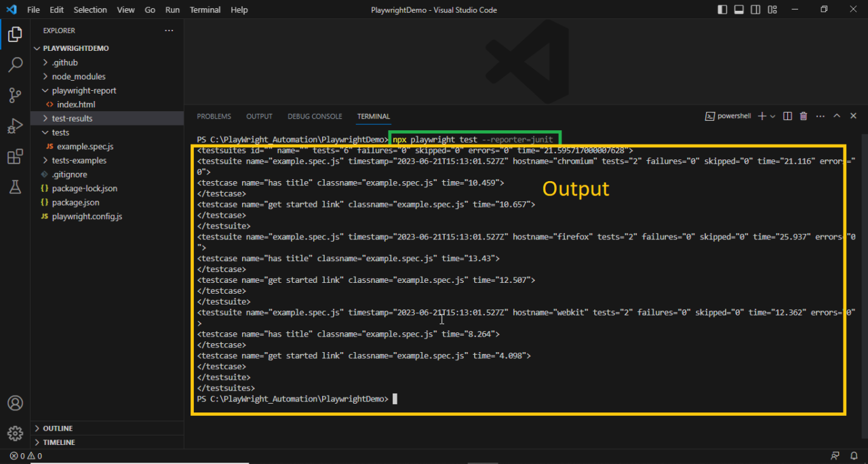The image size is (868, 464).
Task: Open the Extensions view
Action: [15, 157]
